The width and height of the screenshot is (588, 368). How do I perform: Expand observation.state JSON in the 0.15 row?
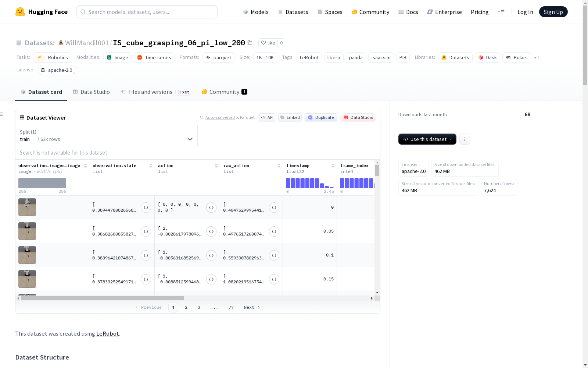[146, 279]
